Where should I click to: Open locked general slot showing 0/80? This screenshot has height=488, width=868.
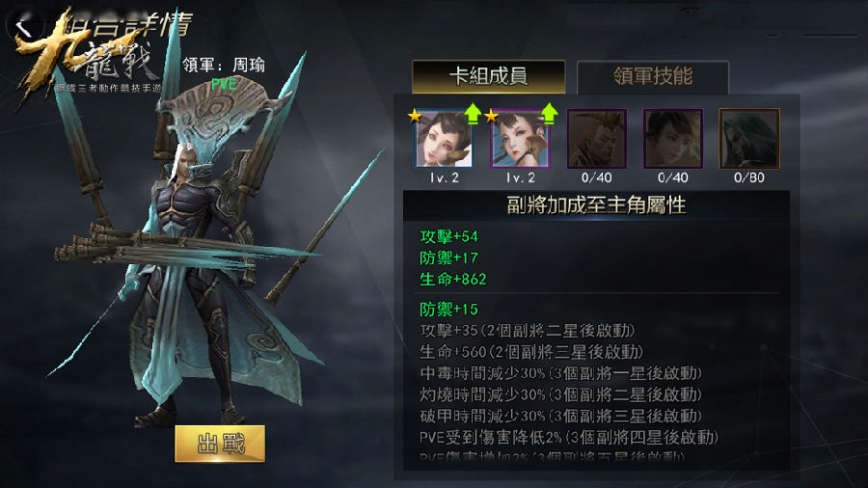point(749,139)
